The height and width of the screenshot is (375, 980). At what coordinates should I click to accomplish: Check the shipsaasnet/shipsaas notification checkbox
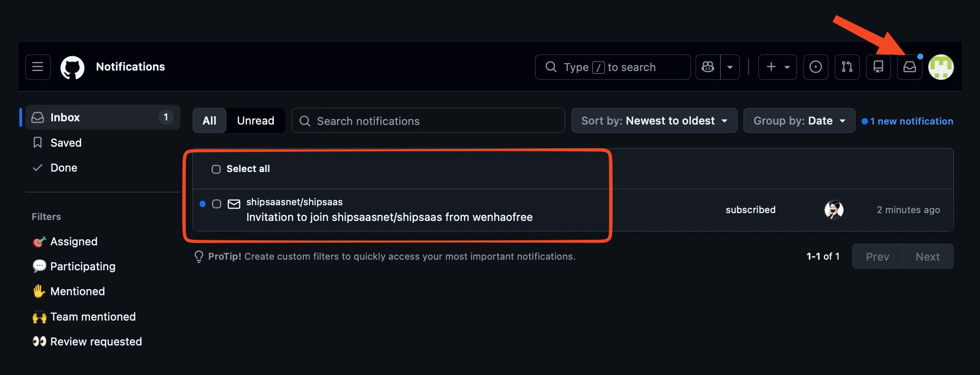217,204
